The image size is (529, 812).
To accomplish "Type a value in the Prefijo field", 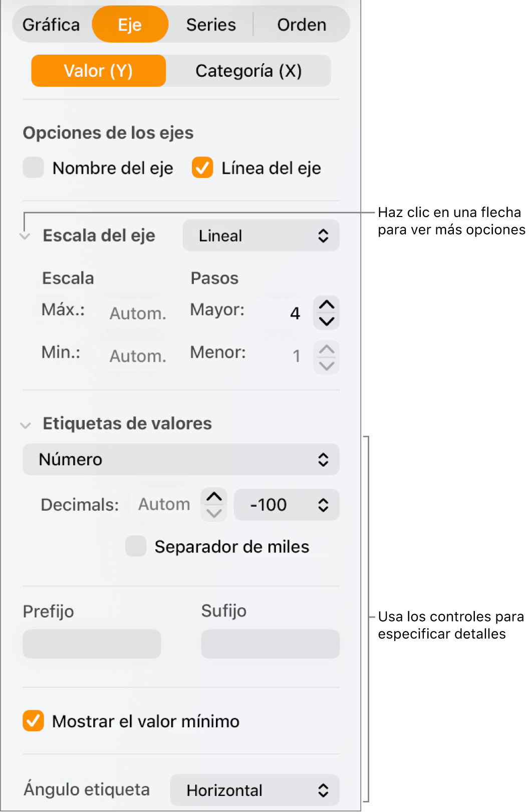I will pyautogui.click(x=92, y=644).
